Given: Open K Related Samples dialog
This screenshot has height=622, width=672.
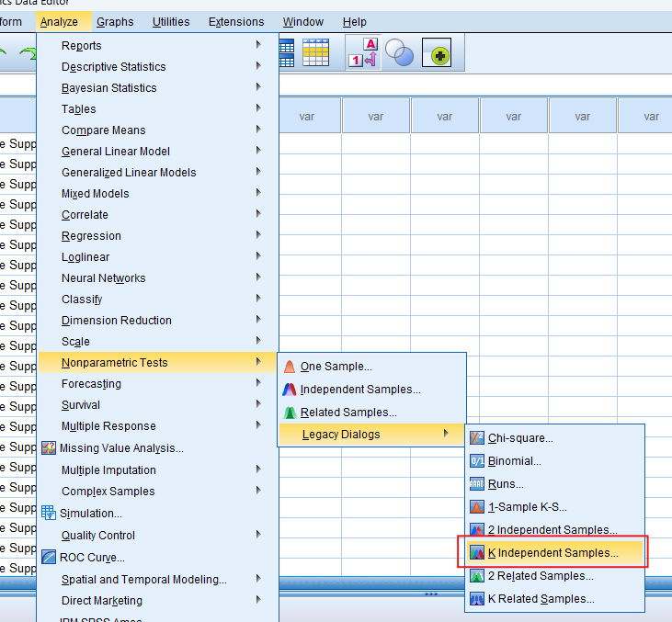Looking at the screenshot, I should click(x=541, y=599).
